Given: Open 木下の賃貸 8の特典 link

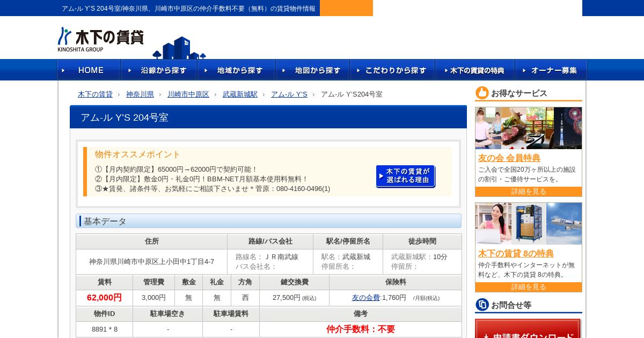Looking at the screenshot, I should pos(516,253).
